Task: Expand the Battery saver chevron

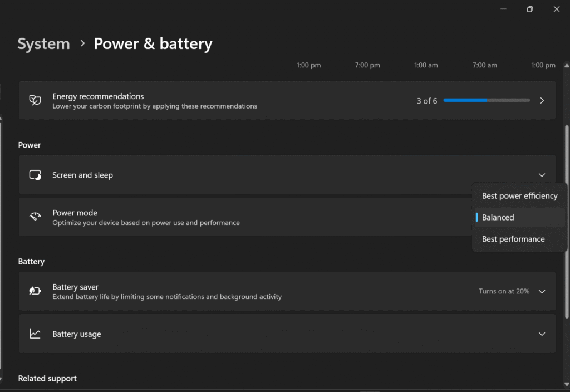Action: (542, 291)
